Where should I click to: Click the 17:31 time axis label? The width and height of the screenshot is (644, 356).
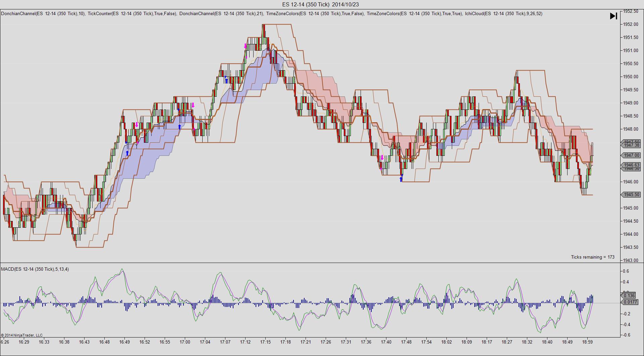[346, 342]
